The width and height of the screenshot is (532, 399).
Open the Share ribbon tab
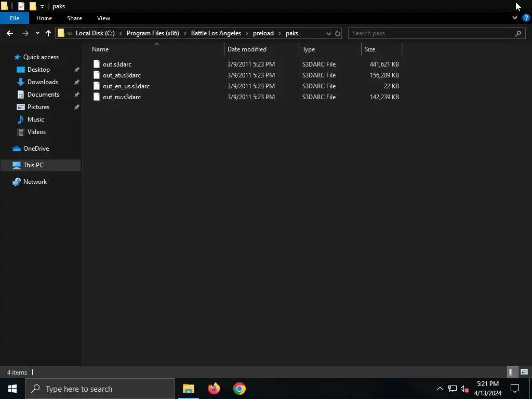74,18
